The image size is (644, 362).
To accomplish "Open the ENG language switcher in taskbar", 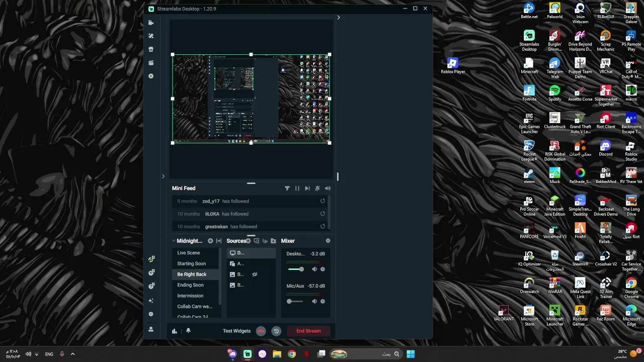I will coord(49,354).
